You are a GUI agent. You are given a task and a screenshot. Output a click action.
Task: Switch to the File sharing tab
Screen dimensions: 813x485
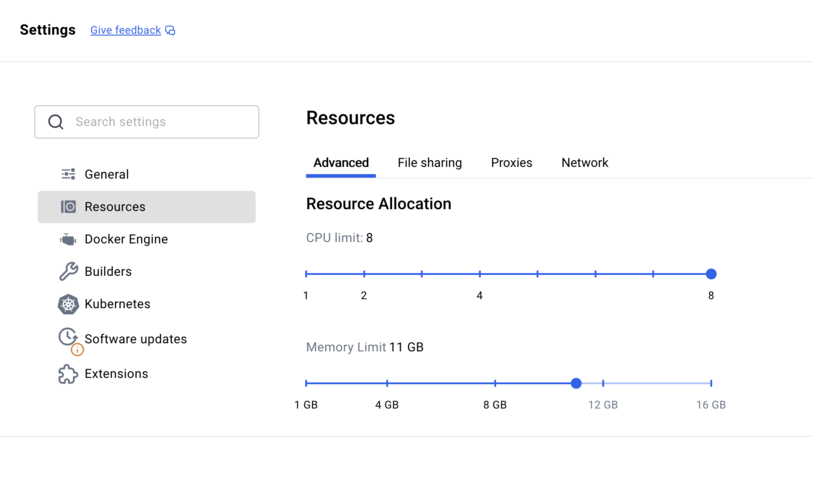(x=430, y=163)
